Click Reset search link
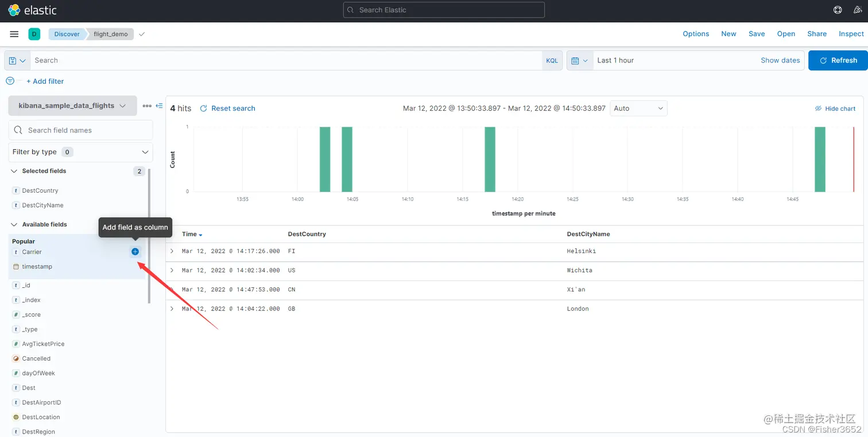This screenshot has height=437, width=868. pyautogui.click(x=233, y=108)
